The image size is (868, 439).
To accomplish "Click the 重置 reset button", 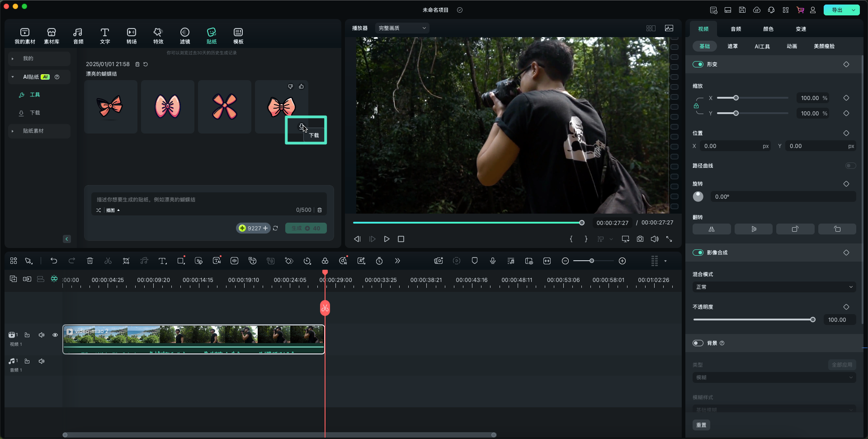I will (701, 425).
